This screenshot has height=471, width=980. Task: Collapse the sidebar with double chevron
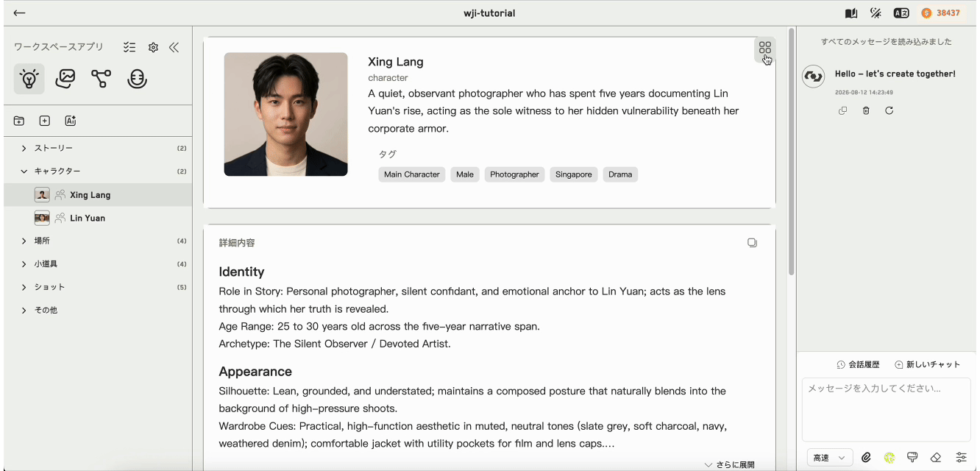[174, 47]
